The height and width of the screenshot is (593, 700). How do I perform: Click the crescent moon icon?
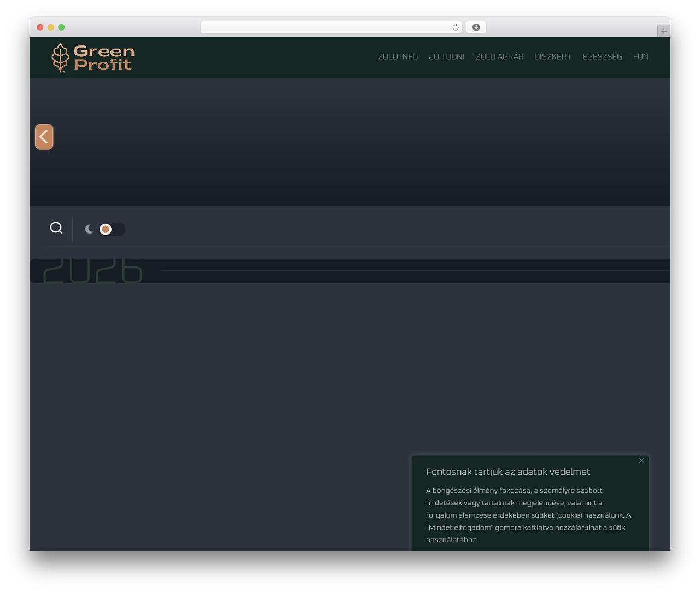tap(89, 229)
